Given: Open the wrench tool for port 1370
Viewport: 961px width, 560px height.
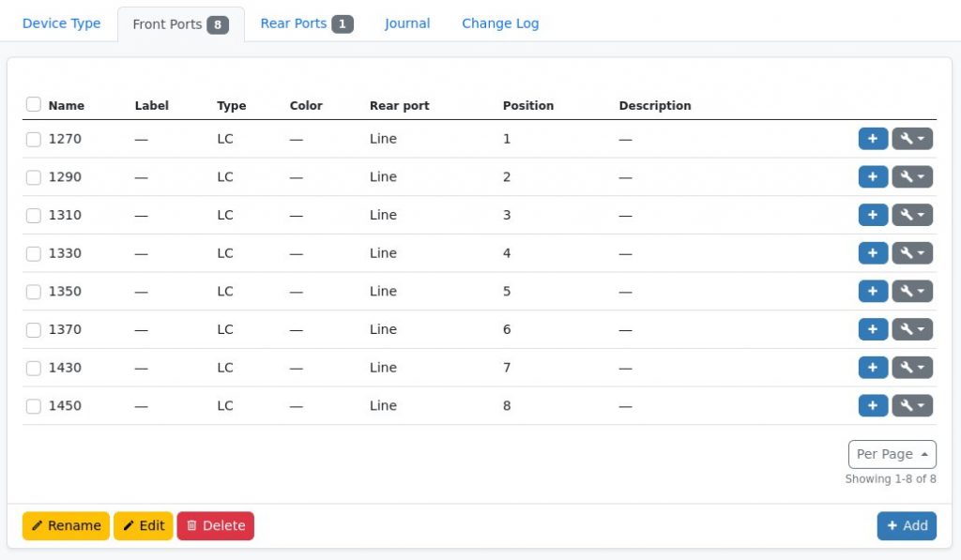Looking at the screenshot, I should (907, 329).
